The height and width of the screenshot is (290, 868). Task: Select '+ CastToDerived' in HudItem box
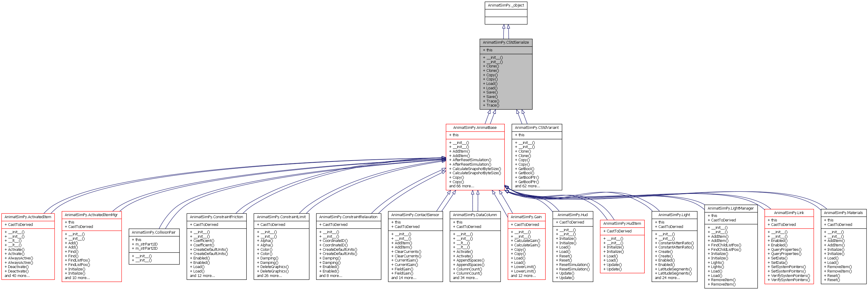tap(617, 231)
